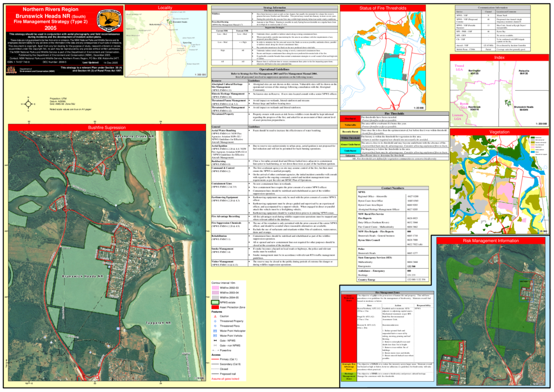This screenshot has width=554, height=392.
Task: Click the Risk Management Information aerial map
Action: click(491, 315)
